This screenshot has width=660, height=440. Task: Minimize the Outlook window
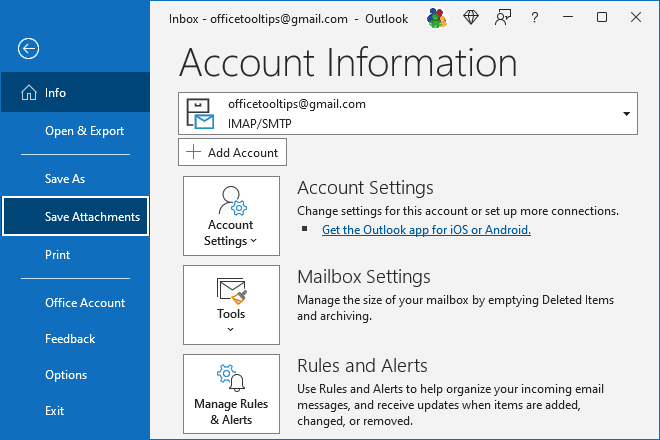(x=568, y=17)
